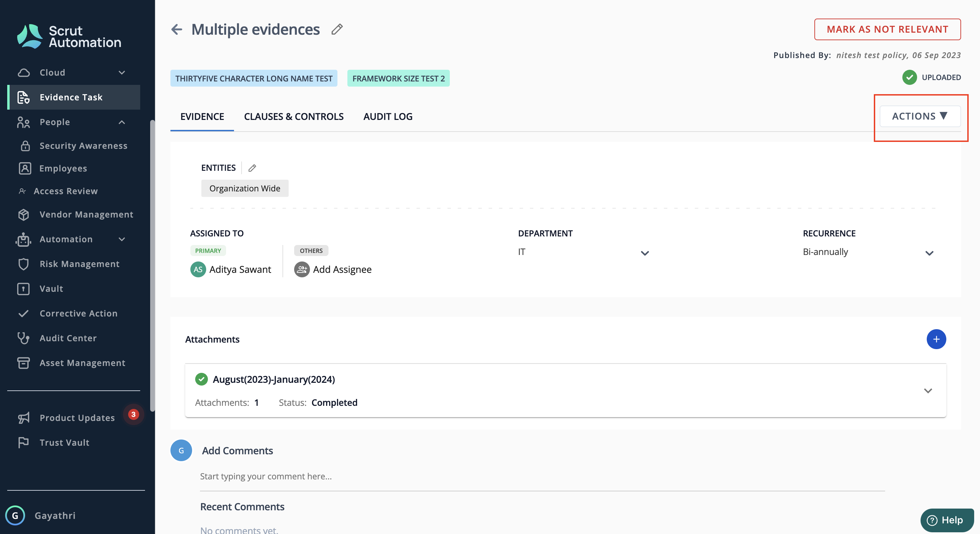Click the Vendor Management cube icon
This screenshot has width=980, height=534.
point(24,214)
